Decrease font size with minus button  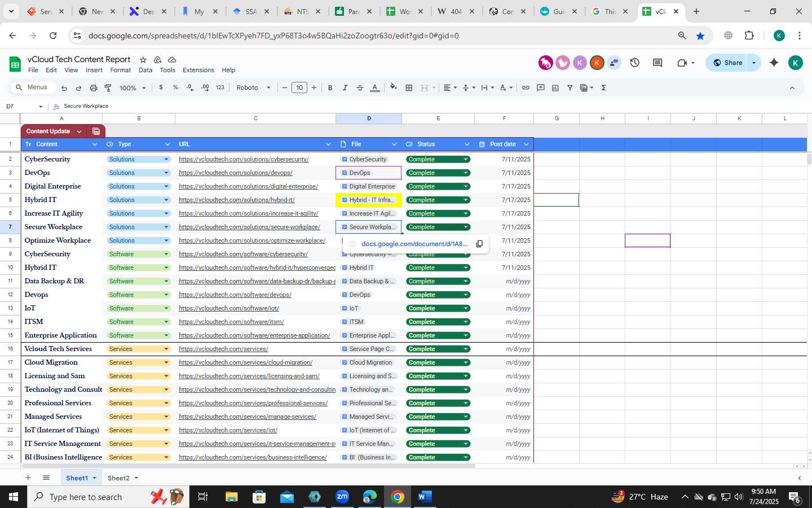coord(285,87)
